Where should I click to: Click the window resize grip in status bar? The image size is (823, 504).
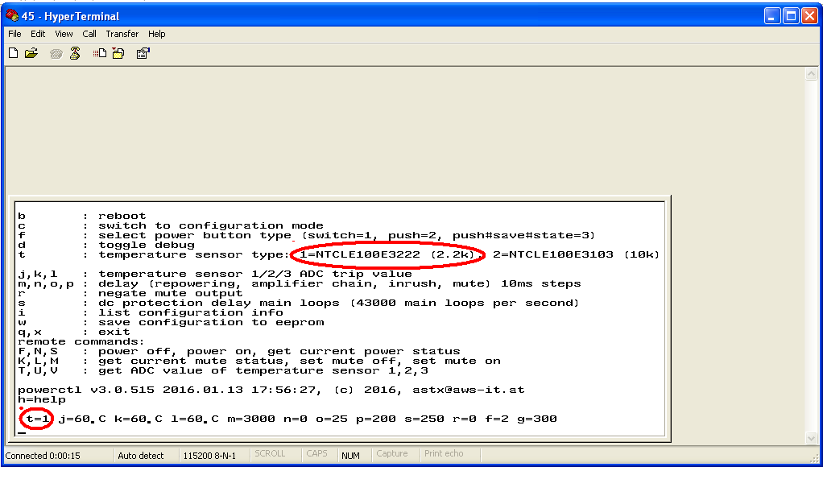[814, 458]
